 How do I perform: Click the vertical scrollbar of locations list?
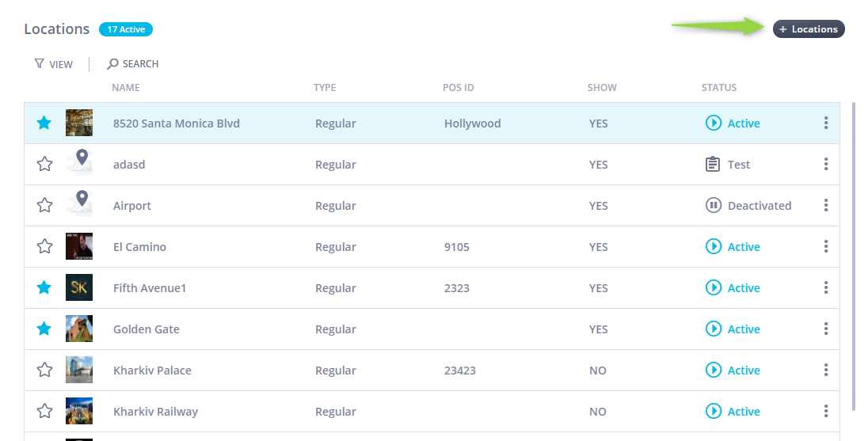[853, 254]
